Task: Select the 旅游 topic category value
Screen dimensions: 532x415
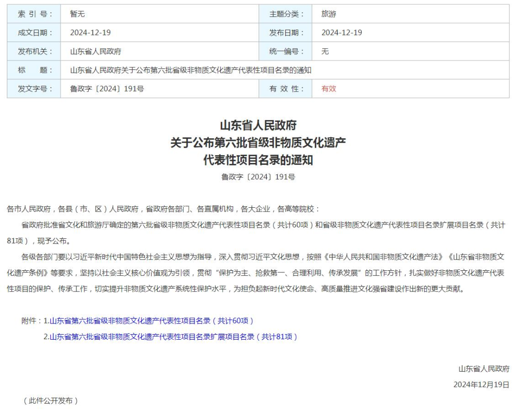Action: pos(329,14)
